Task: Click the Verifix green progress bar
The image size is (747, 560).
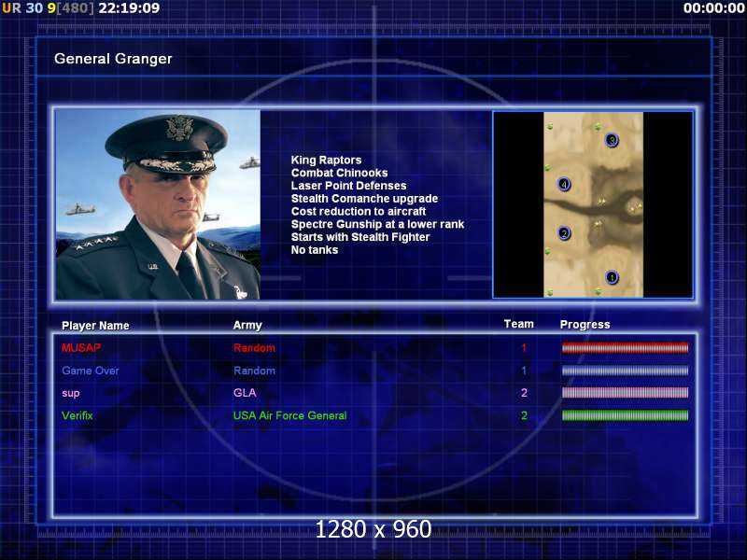Action: pyautogui.click(x=625, y=415)
